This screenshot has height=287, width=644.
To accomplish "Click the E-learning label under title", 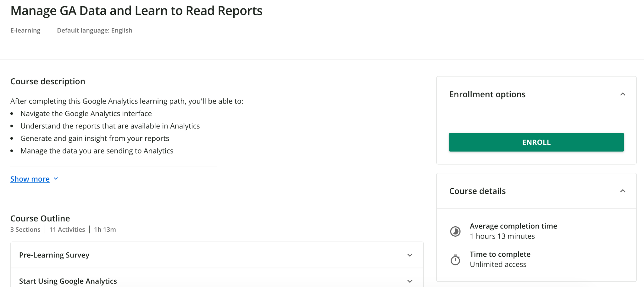I will click(x=25, y=31).
